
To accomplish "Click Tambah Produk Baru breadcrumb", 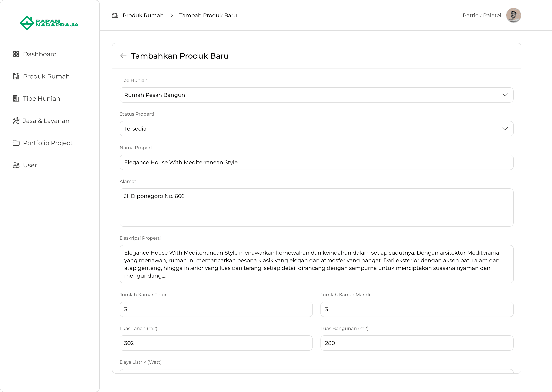I will 208,16.
